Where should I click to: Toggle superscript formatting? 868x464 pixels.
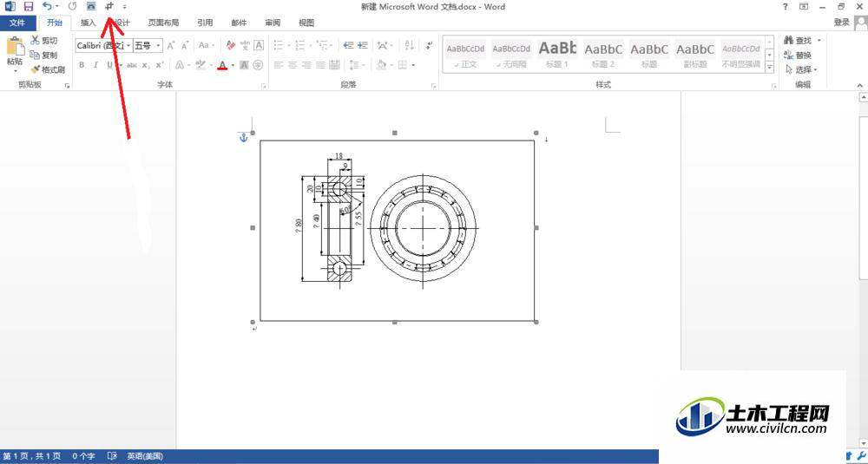(160, 65)
